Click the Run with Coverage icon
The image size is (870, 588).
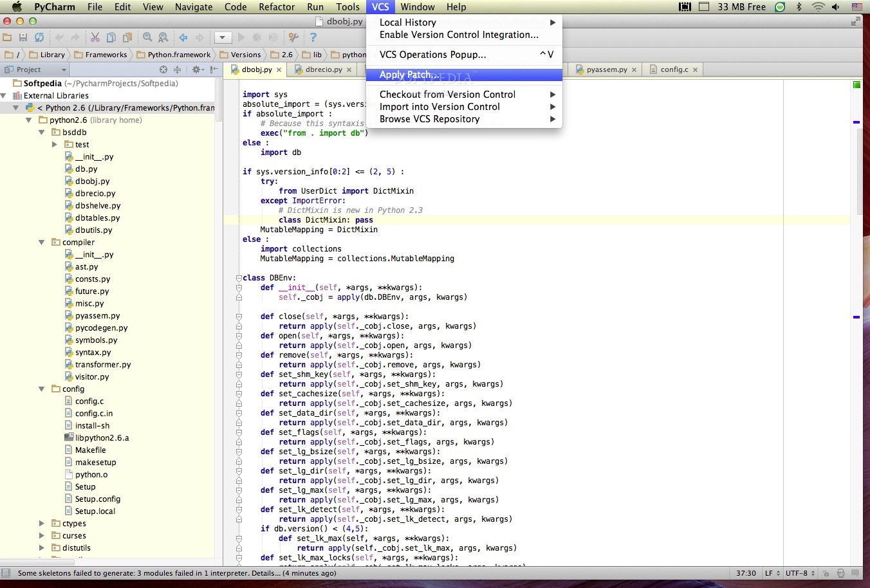pos(273,38)
